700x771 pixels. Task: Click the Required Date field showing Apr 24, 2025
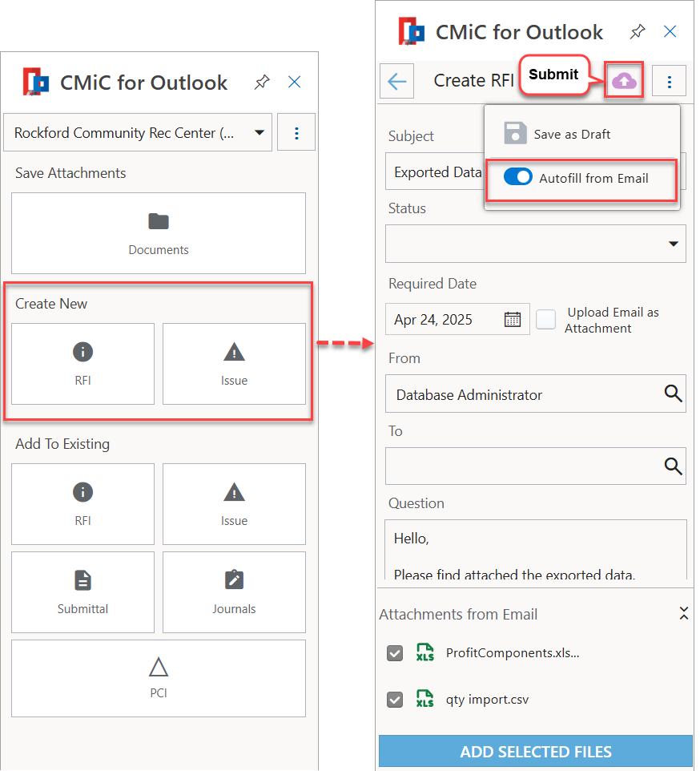click(457, 320)
